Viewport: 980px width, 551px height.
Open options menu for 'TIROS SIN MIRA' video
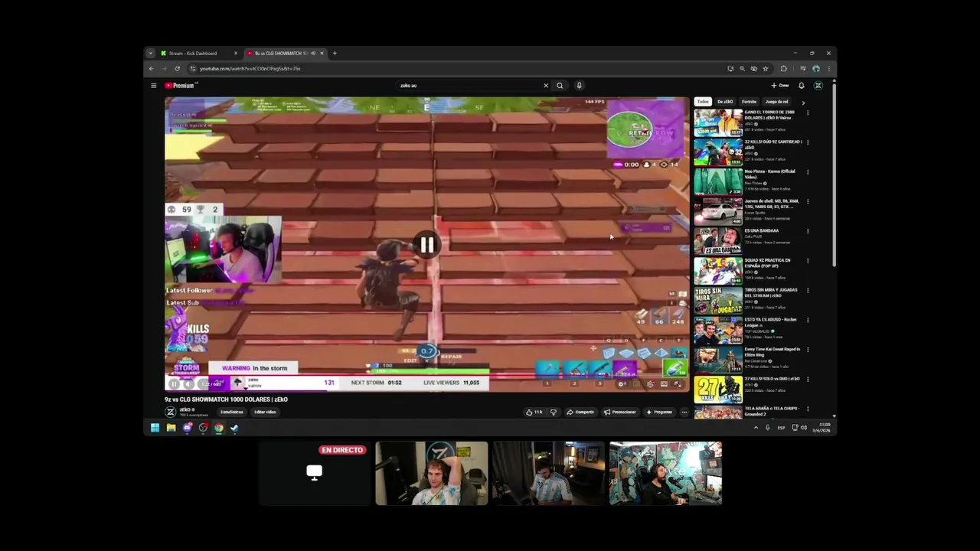807,290
